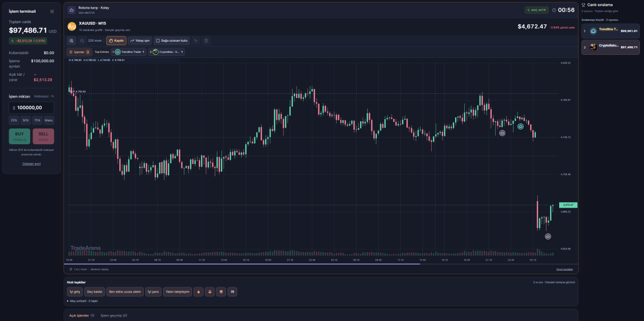Toggle the İşlemler markers filter
This screenshot has width=644, height=321.
point(78,52)
